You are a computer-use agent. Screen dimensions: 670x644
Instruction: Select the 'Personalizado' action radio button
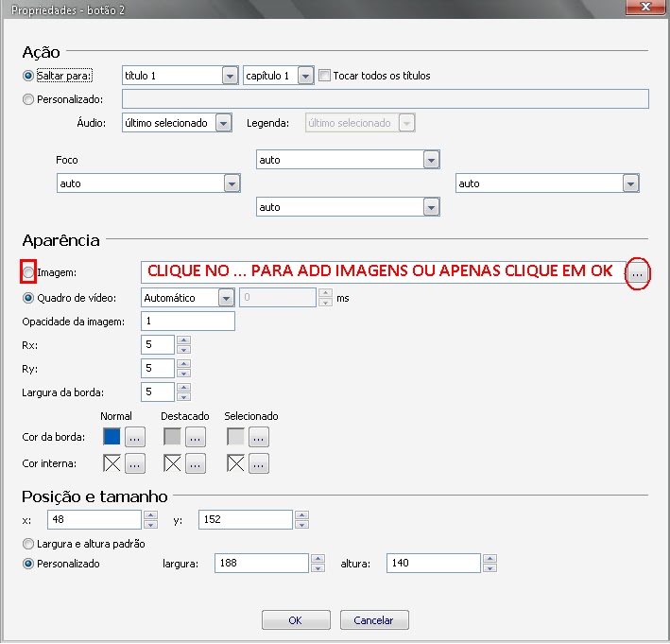point(27,99)
